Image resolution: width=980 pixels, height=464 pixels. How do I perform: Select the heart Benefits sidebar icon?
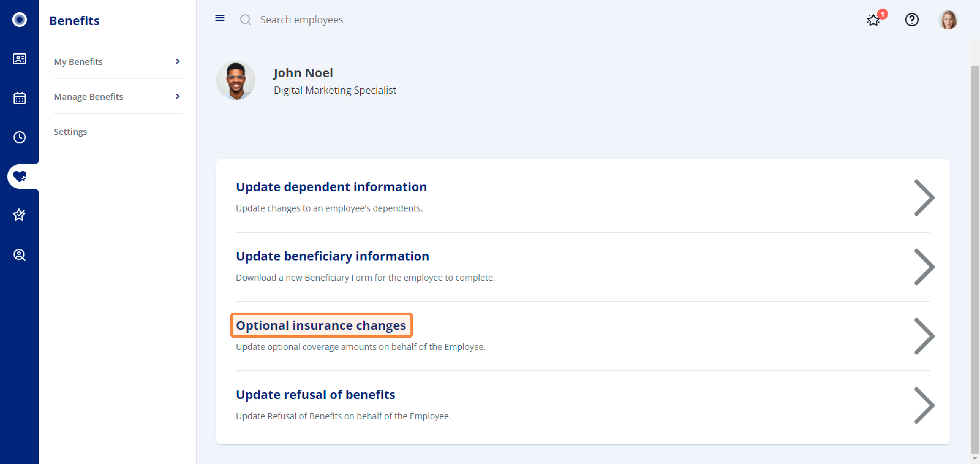(x=19, y=176)
